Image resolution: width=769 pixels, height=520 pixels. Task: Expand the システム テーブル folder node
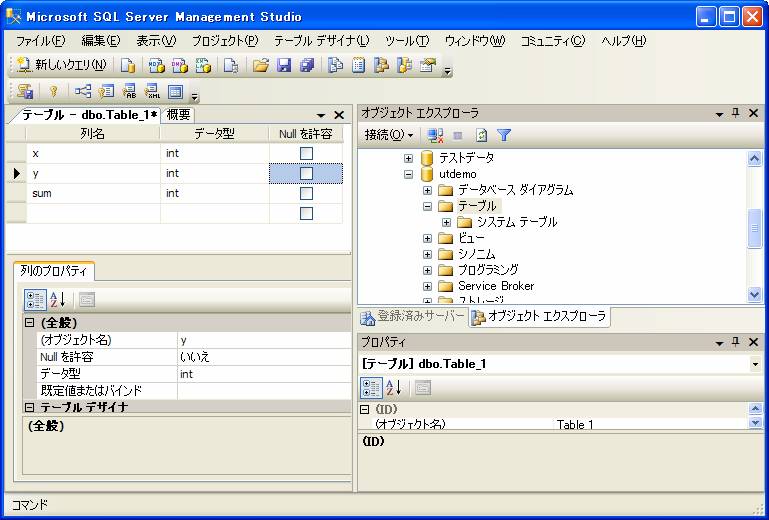coord(447,222)
